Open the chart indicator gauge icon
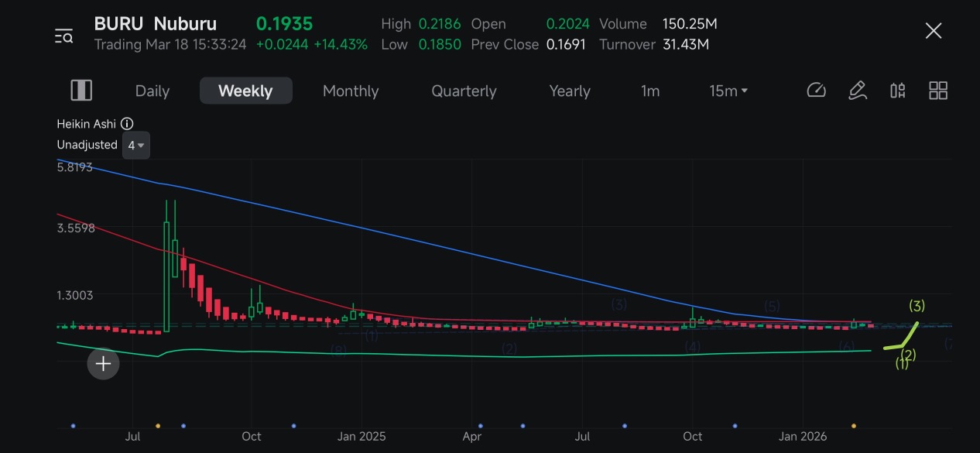980x453 pixels. 816,91
